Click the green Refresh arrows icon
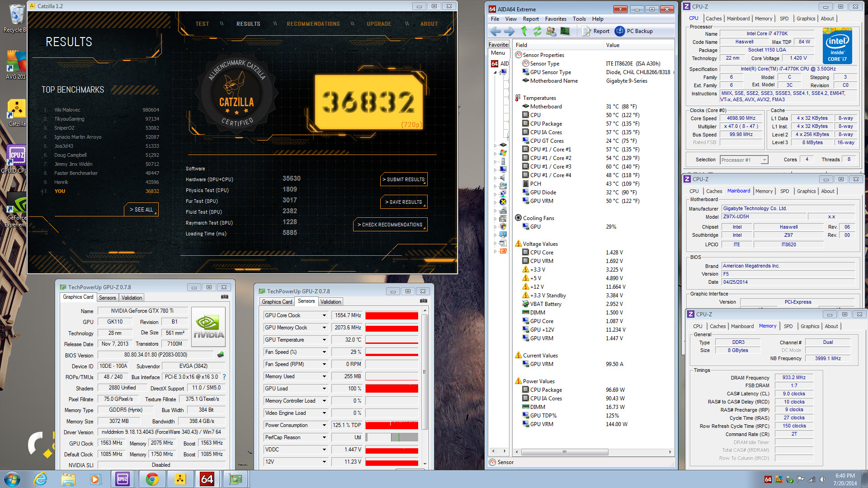 537,31
